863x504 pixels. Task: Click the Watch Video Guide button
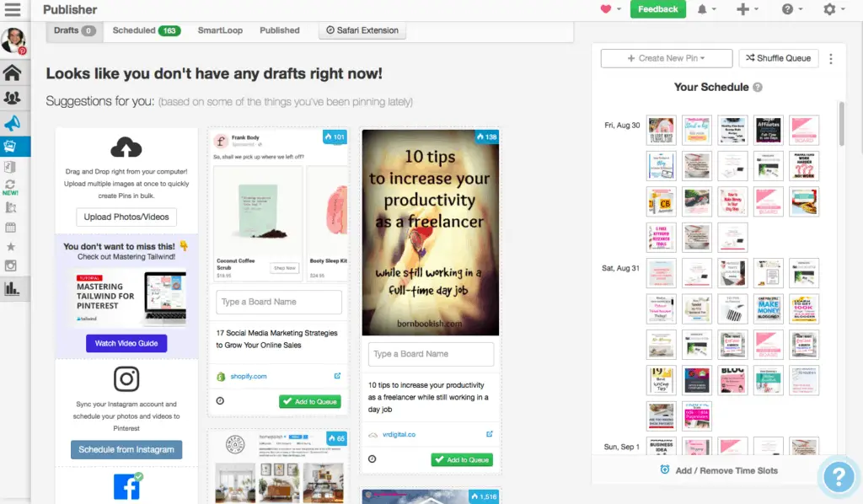[126, 343]
